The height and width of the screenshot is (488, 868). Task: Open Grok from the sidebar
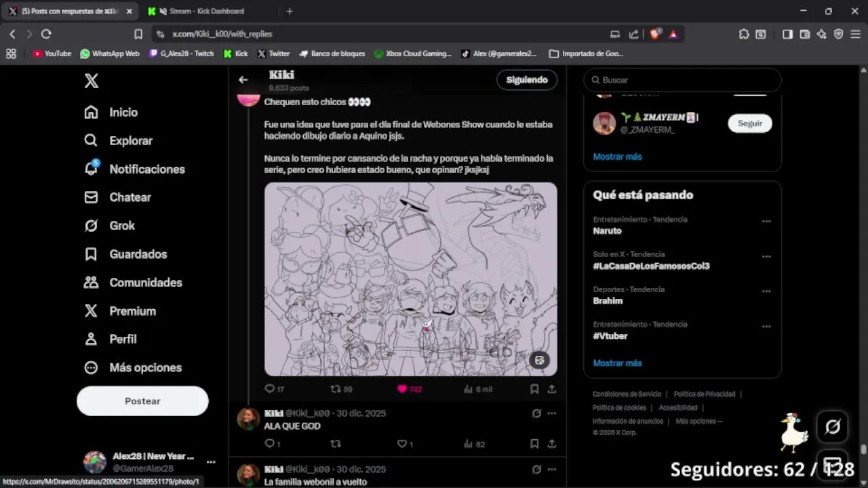[x=122, y=226]
